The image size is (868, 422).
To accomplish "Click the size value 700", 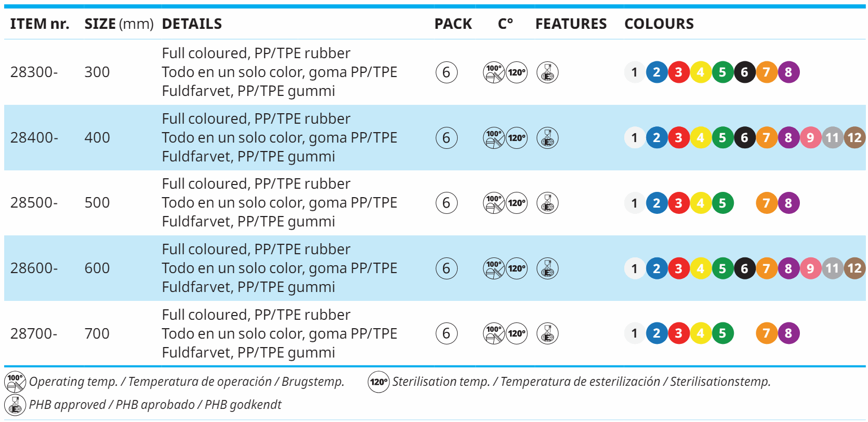I will tap(97, 333).
